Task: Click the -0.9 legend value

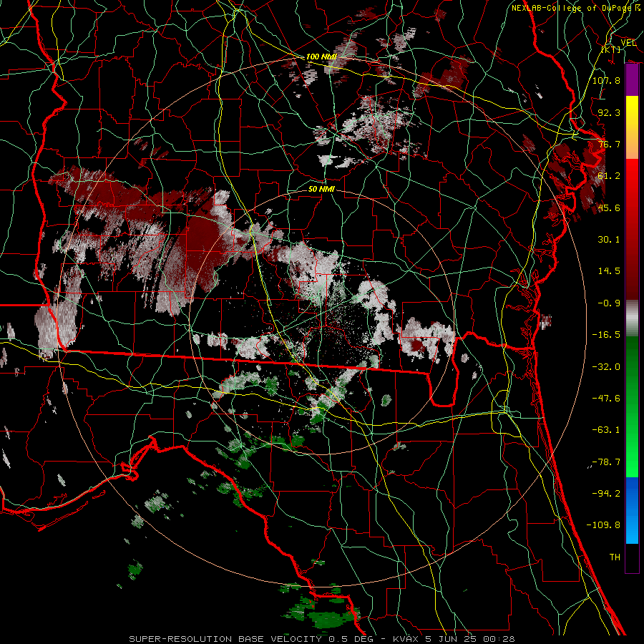Action: coord(609,303)
